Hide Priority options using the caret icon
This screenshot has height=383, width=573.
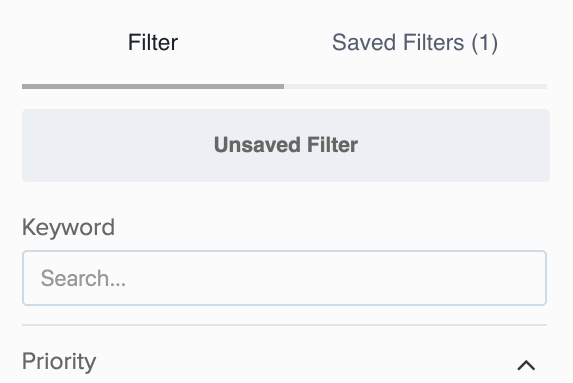coord(526,365)
